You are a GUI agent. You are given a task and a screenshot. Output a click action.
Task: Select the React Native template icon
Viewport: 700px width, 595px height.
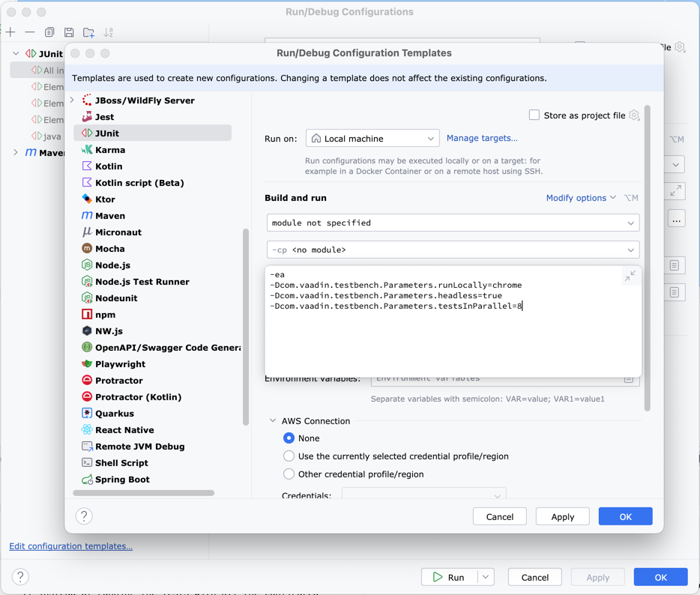click(x=87, y=429)
